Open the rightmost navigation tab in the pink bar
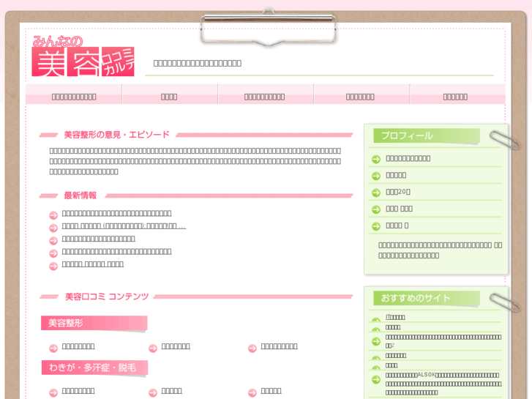 coord(456,94)
